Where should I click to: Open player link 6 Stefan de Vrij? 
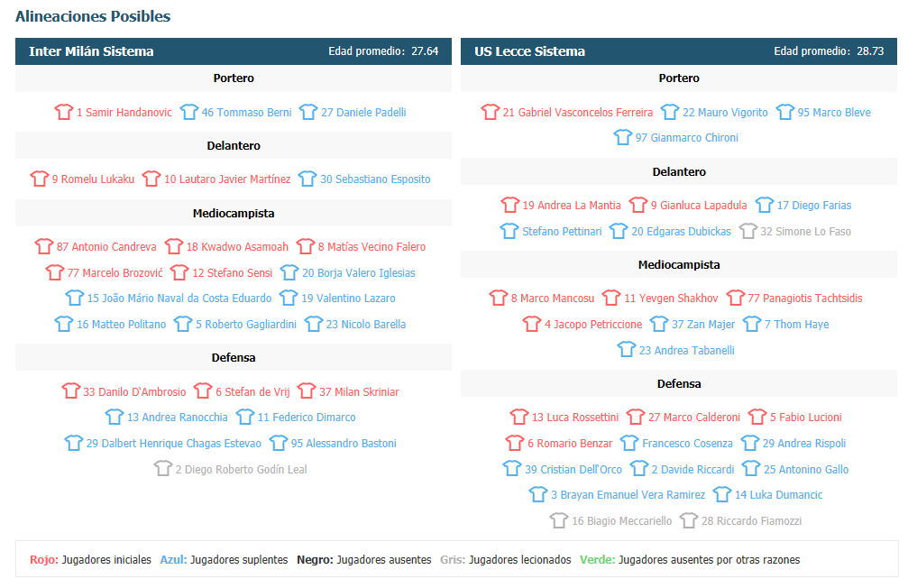[252, 392]
